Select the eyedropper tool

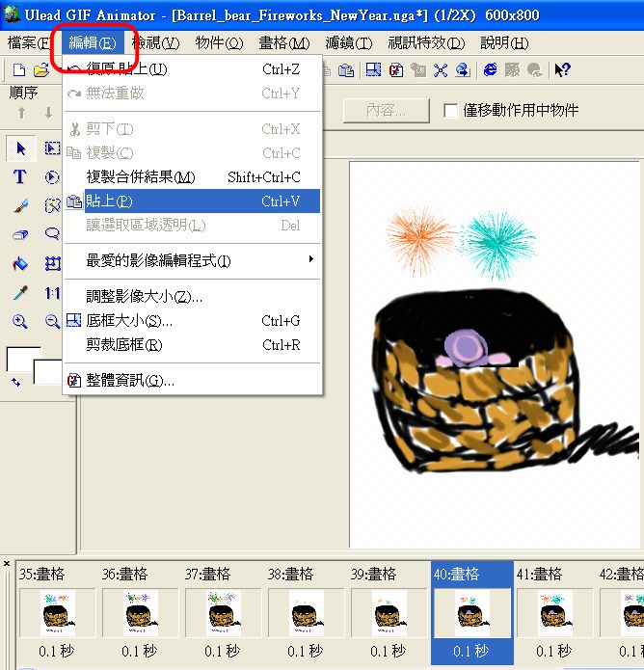point(20,293)
